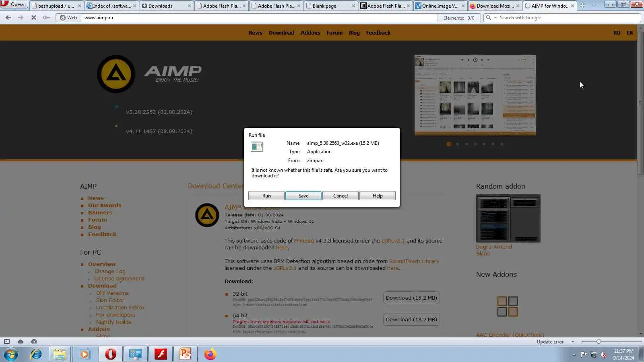Open Forum in the site top menu
The width and height of the screenshot is (644, 362).
pyautogui.click(x=334, y=33)
